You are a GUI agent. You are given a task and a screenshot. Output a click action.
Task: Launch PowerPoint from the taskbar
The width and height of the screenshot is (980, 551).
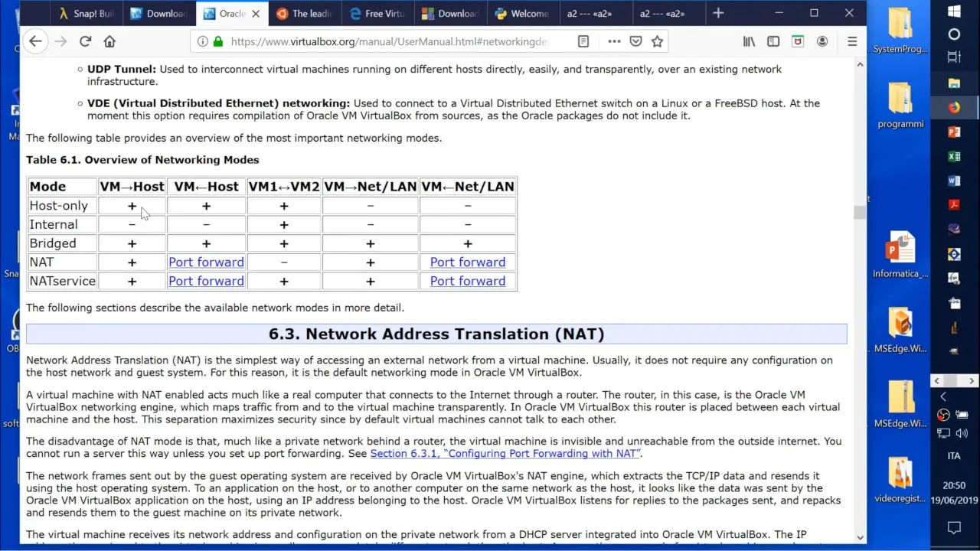(954, 132)
